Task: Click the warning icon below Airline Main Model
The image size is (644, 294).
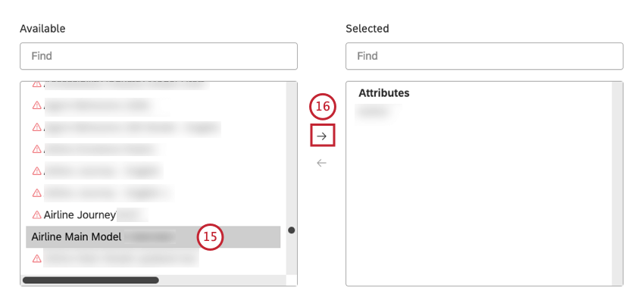Action: tap(36, 258)
